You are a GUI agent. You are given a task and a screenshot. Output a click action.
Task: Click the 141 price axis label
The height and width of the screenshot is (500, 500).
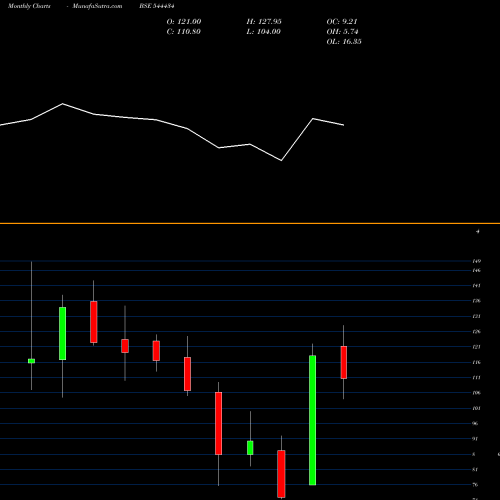(476, 286)
